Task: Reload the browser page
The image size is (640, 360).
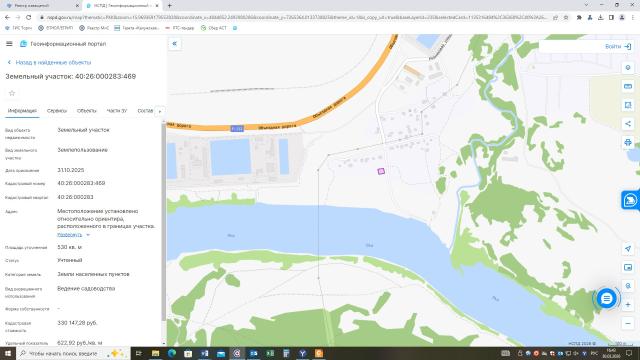Action: click(29, 18)
